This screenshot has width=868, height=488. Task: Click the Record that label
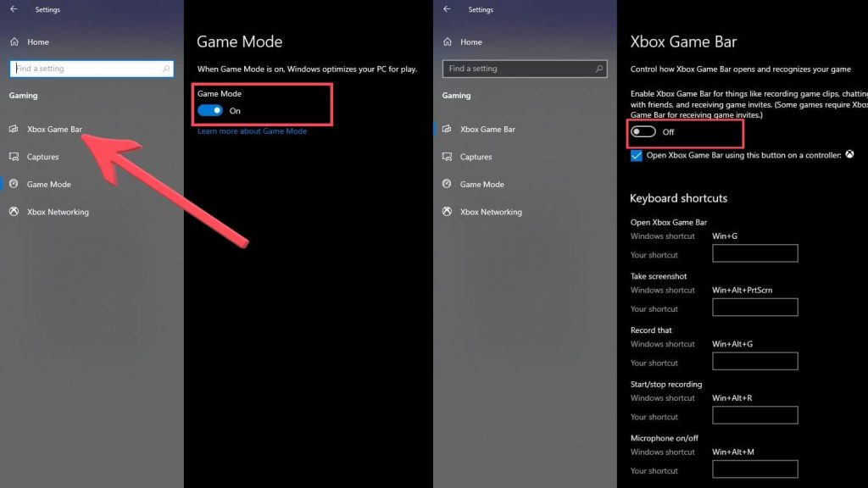click(x=651, y=330)
